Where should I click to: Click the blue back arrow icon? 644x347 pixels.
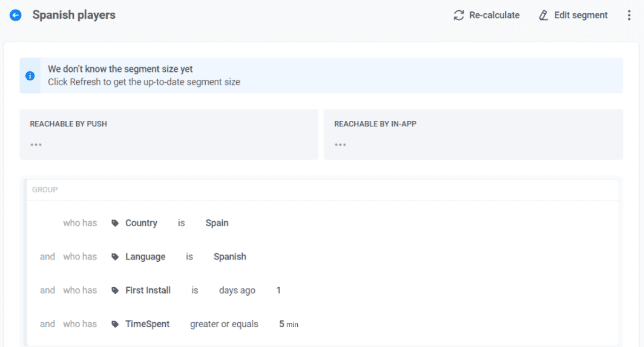(16, 15)
